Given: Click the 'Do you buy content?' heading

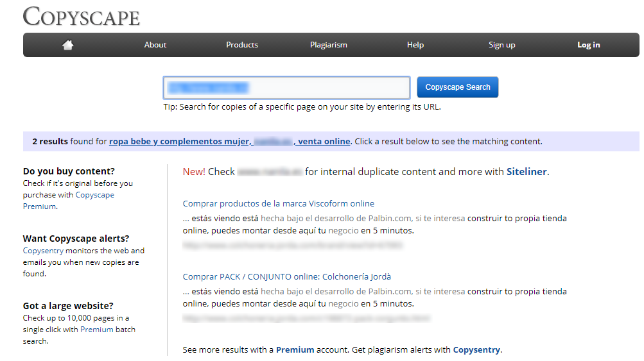Looking at the screenshot, I should click(69, 171).
